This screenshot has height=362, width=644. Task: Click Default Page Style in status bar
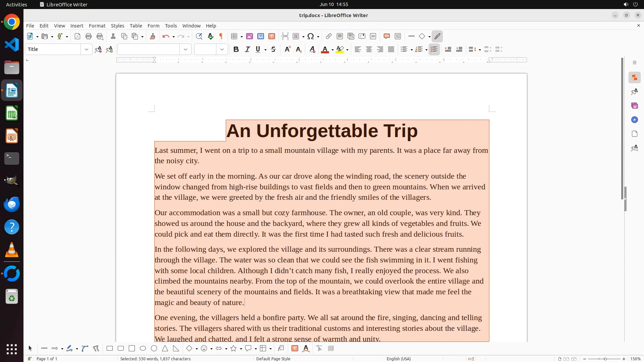273,359
